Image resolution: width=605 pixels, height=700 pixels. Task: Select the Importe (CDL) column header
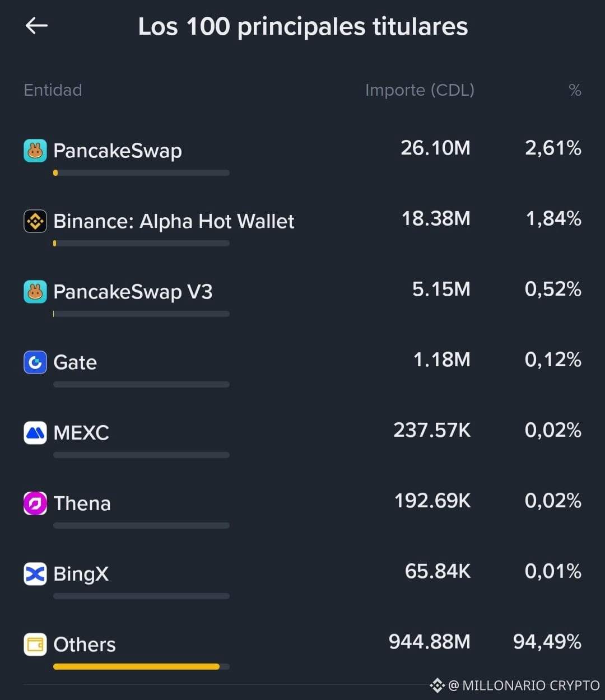[420, 90]
